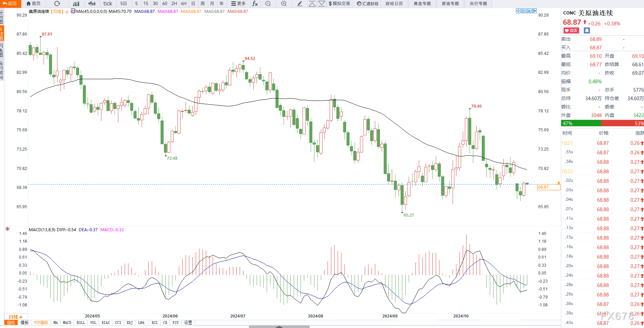Open the 日线 period dropdown at the bottom left
Viewport: 644px width, 328px height.
[x=16, y=317]
